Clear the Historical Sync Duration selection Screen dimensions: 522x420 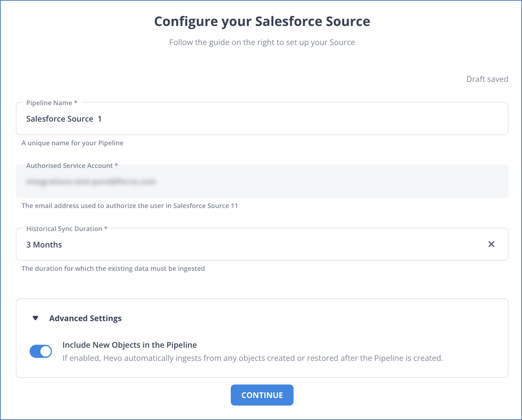(x=491, y=244)
